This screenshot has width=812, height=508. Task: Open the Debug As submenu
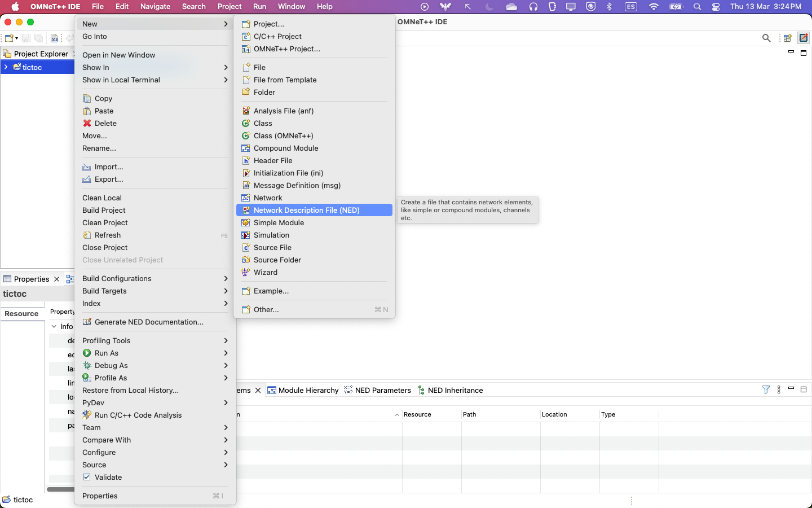point(155,365)
